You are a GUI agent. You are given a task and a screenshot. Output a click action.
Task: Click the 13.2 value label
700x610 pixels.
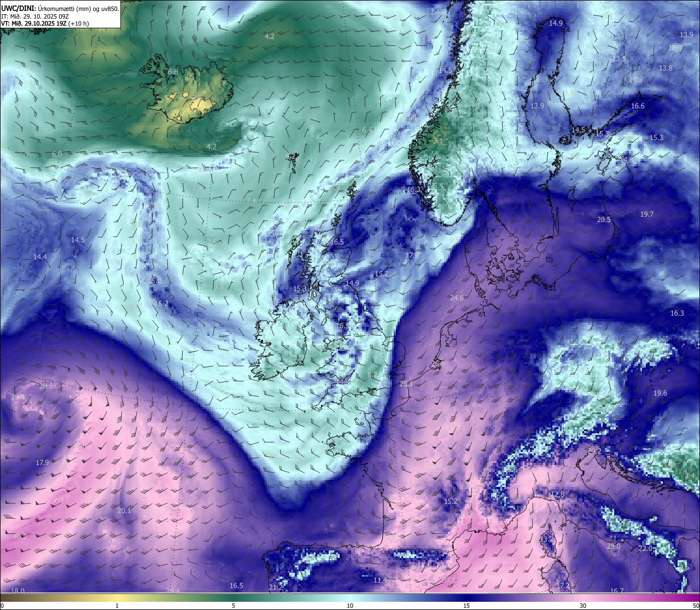(546, 539)
